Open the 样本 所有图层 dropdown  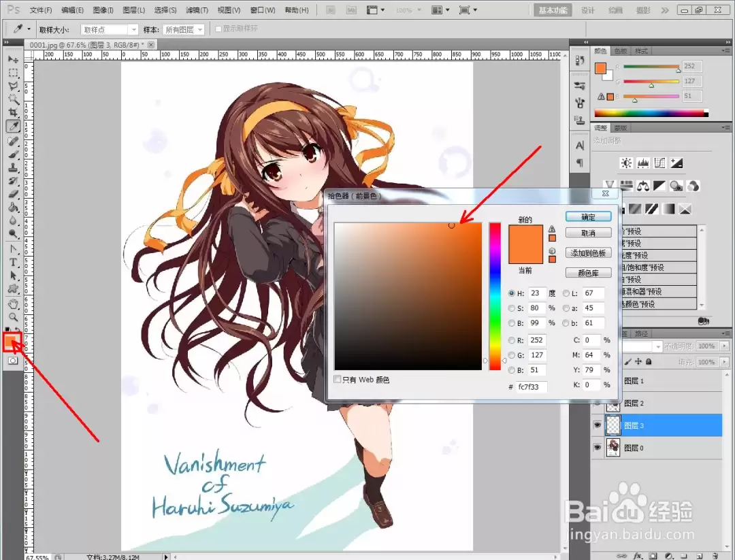pos(184,29)
